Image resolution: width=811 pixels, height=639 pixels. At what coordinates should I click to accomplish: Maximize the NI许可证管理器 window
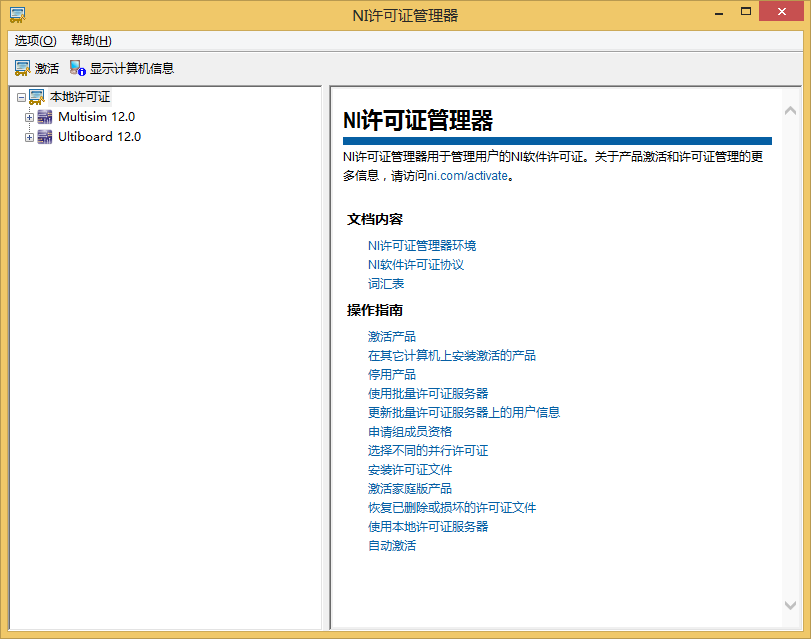[x=746, y=11]
